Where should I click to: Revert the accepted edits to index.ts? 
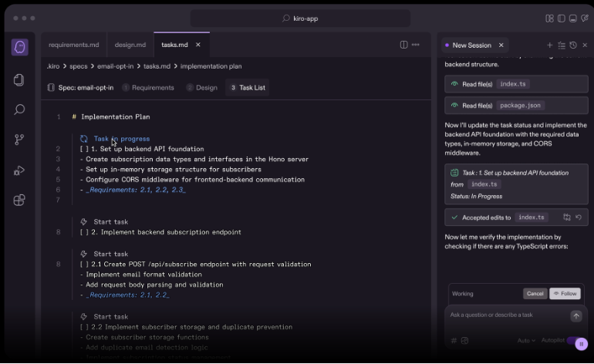pos(578,217)
